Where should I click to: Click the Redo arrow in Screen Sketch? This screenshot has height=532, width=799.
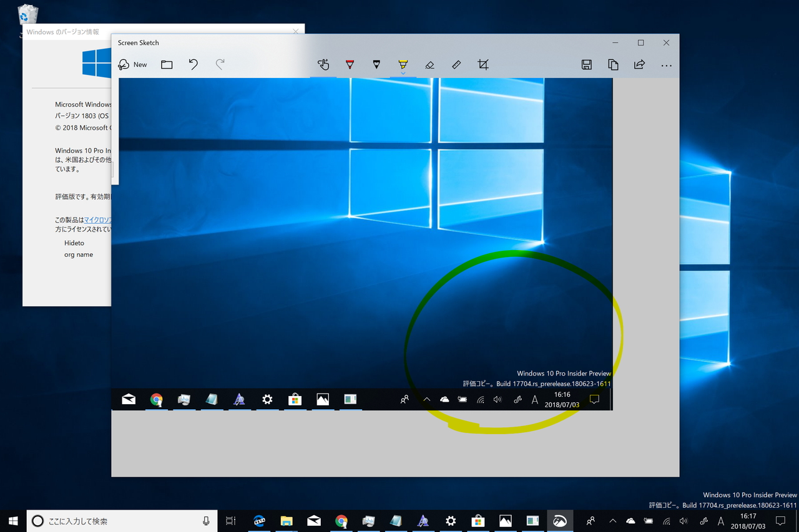[220, 64]
